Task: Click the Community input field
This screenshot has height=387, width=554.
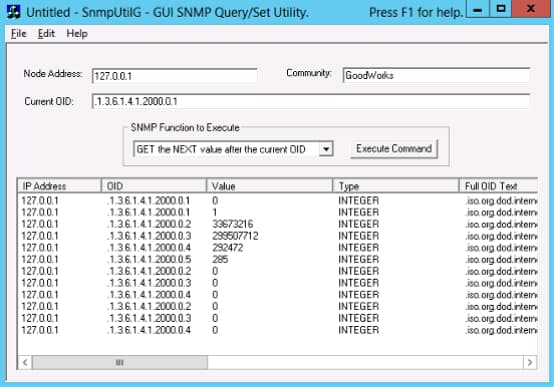Action: click(x=436, y=75)
